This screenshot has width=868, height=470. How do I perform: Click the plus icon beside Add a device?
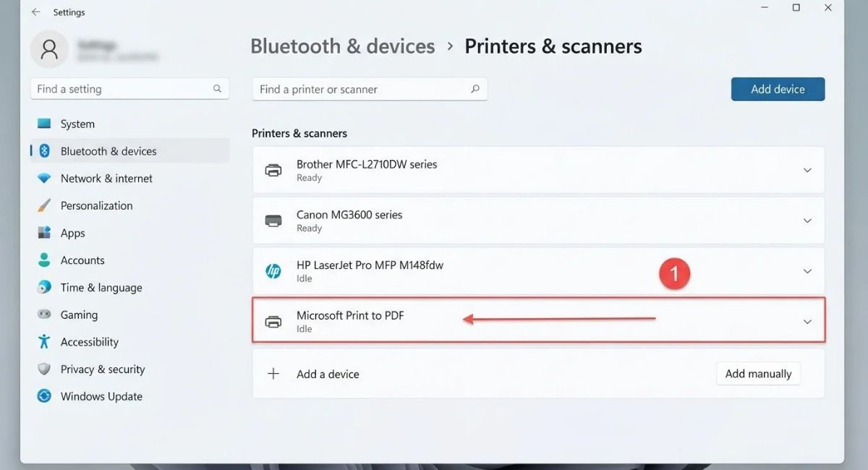tap(273, 374)
